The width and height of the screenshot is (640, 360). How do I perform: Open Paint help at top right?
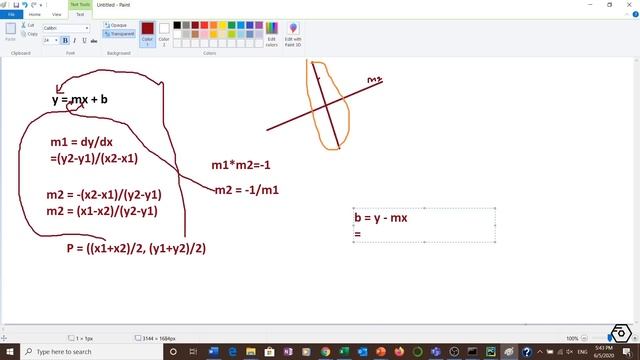pyautogui.click(x=635, y=14)
